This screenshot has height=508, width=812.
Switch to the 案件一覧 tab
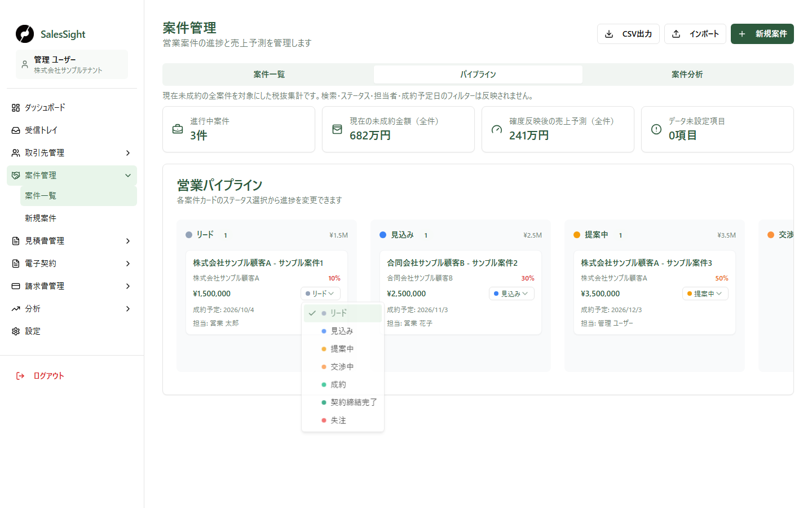click(x=269, y=75)
